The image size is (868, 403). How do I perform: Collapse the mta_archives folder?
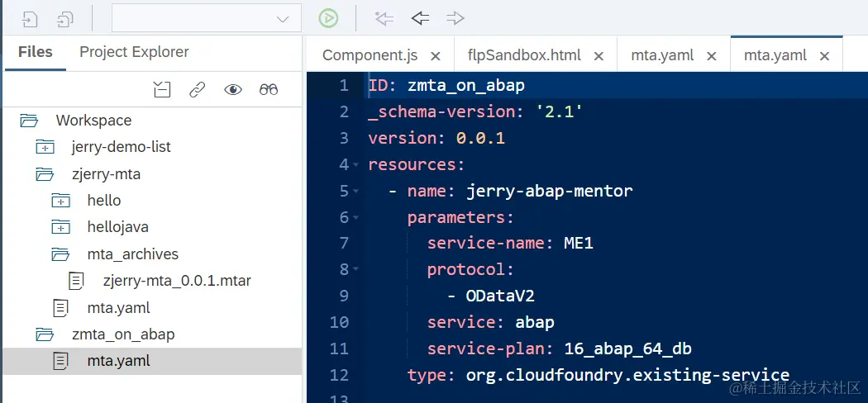61,254
